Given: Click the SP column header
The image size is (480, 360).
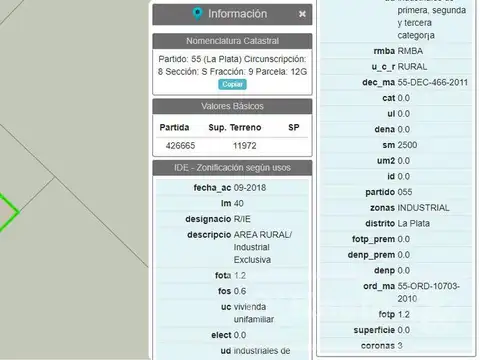Looking at the screenshot, I should [294, 127].
